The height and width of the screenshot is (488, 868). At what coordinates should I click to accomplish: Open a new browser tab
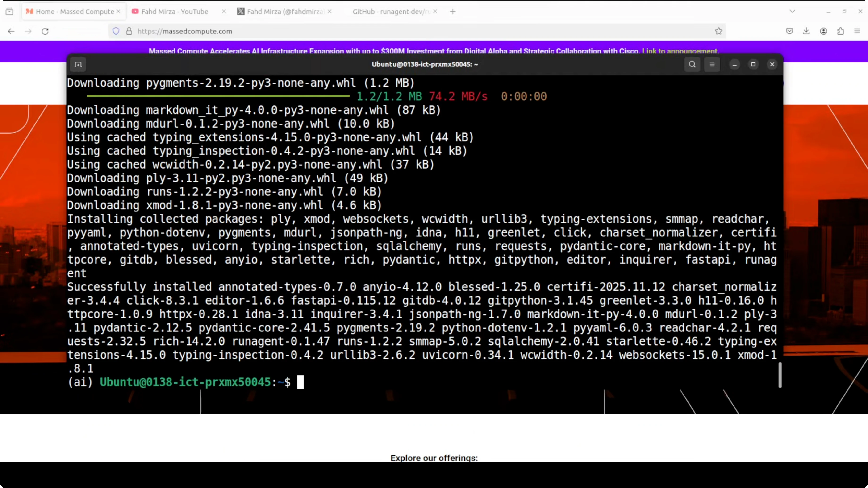453,12
